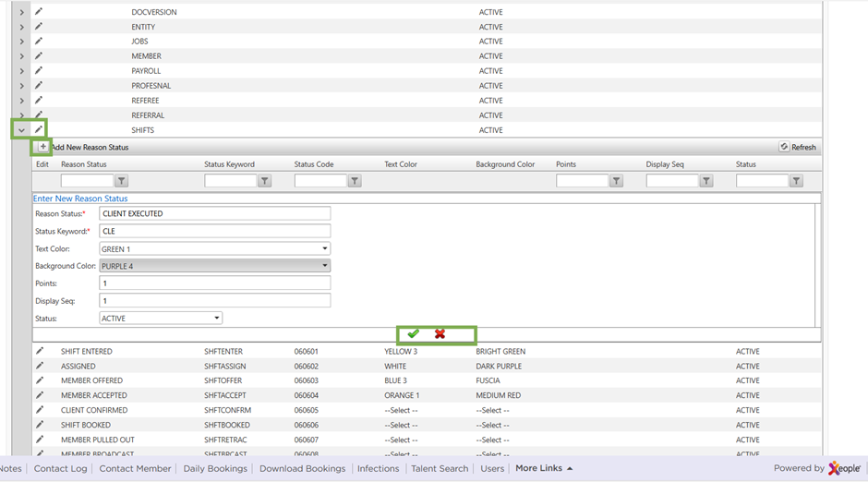Open the Reason Status column filter icon

click(121, 181)
